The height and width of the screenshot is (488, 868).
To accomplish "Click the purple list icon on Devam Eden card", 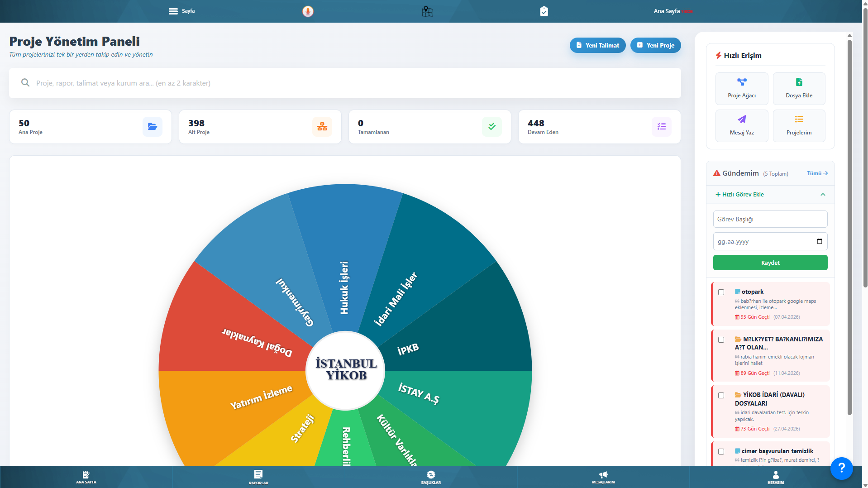I will click(x=662, y=127).
